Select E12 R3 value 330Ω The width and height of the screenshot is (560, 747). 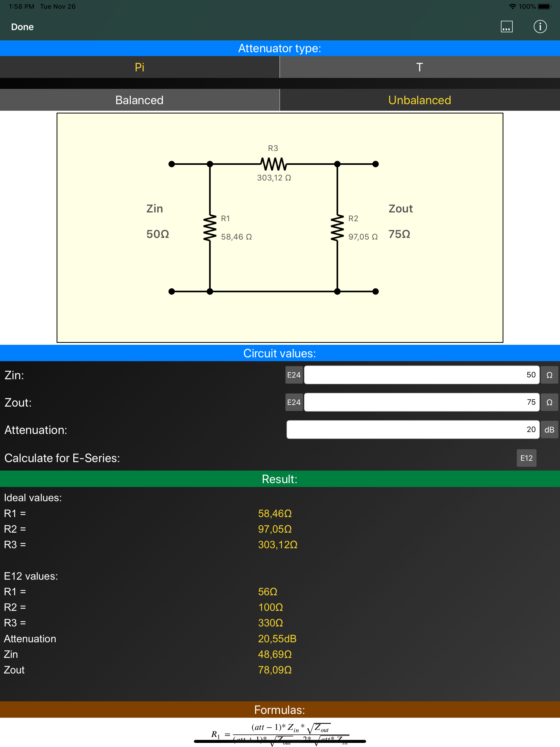click(270, 623)
